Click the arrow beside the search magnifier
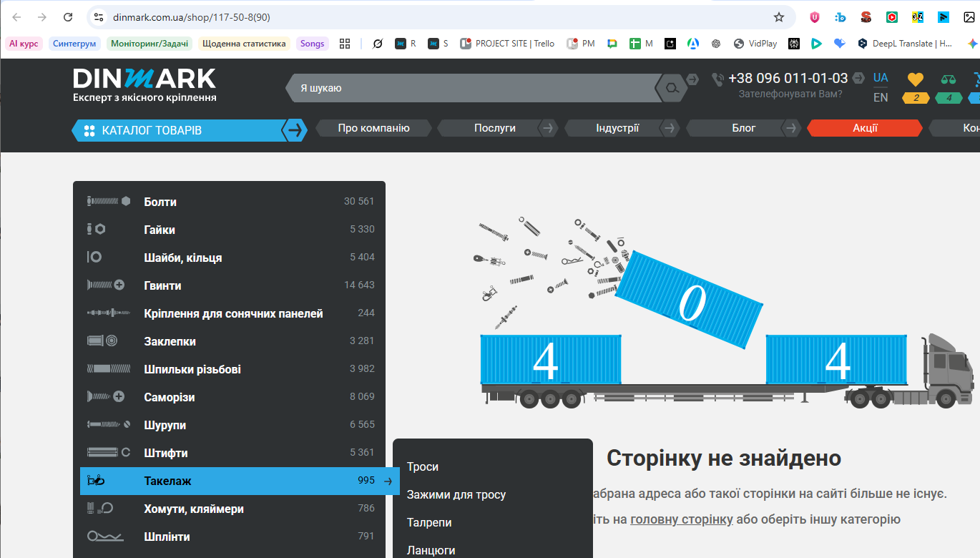980x558 pixels. [x=692, y=78]
